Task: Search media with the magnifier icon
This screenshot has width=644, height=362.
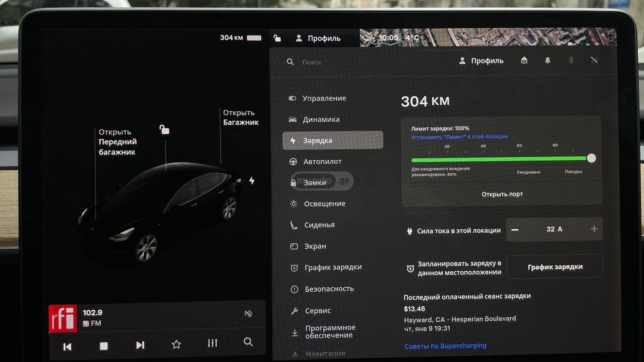Action: pos(248,342)
